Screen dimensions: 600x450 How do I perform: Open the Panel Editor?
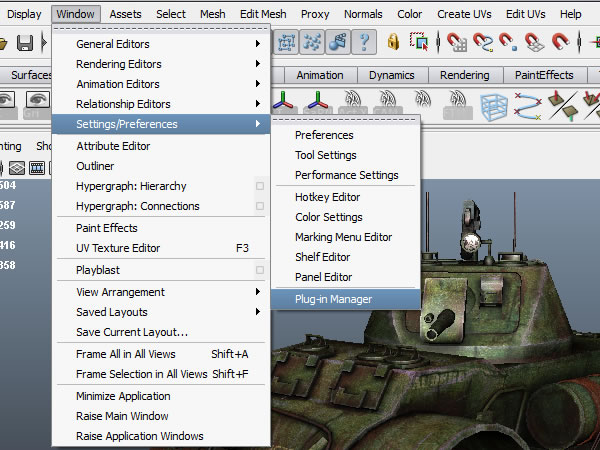pyautogui.click(x=346, y=277)
